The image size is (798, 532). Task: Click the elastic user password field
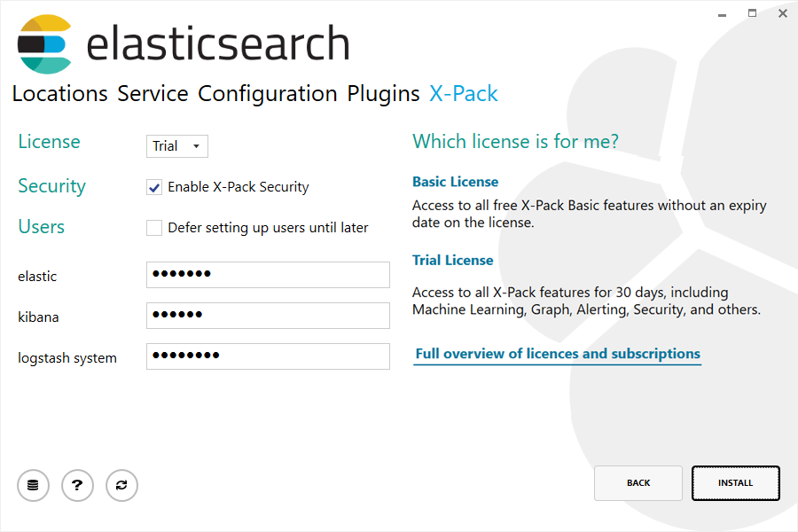pyautogui.click(x=268, y=275)
